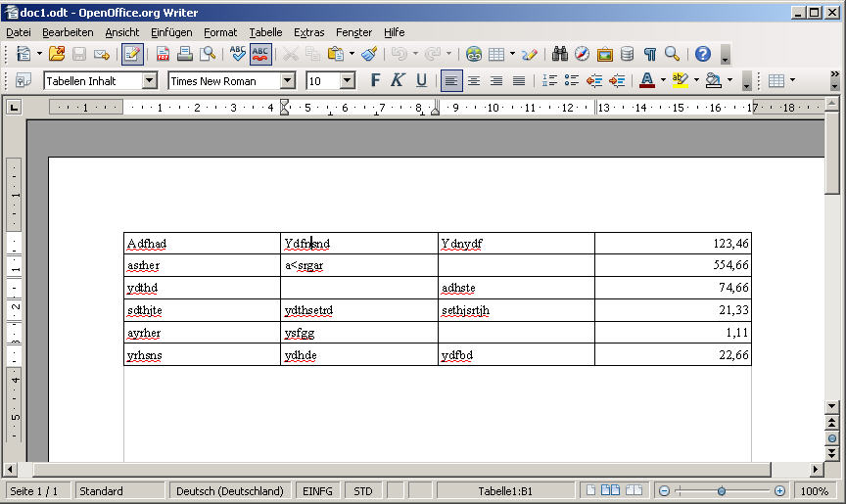Toggle AutoSpellcheck with red underline
The height and width of the screenshot is (504, 846).
(260, 54)
